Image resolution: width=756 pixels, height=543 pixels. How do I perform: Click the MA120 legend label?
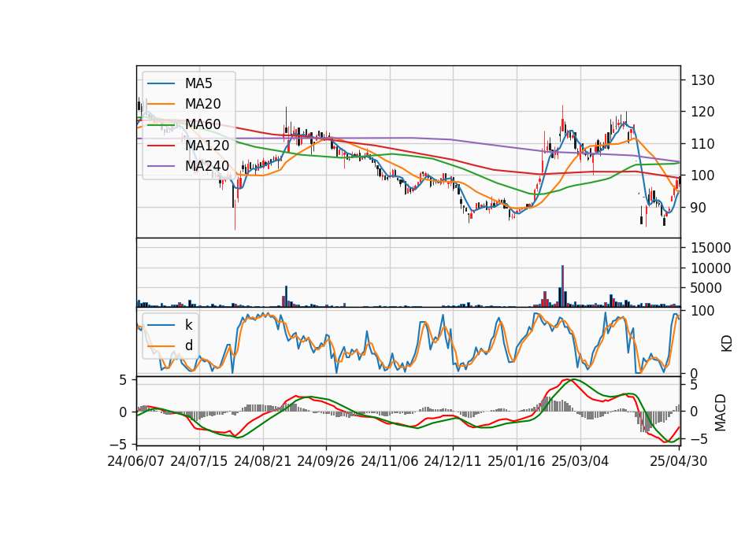[x=207, y=145]
